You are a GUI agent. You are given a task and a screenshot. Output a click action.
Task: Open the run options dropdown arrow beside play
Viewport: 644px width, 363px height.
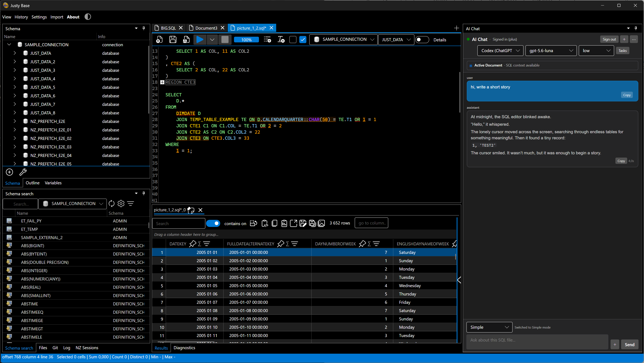tap(212, 40)
